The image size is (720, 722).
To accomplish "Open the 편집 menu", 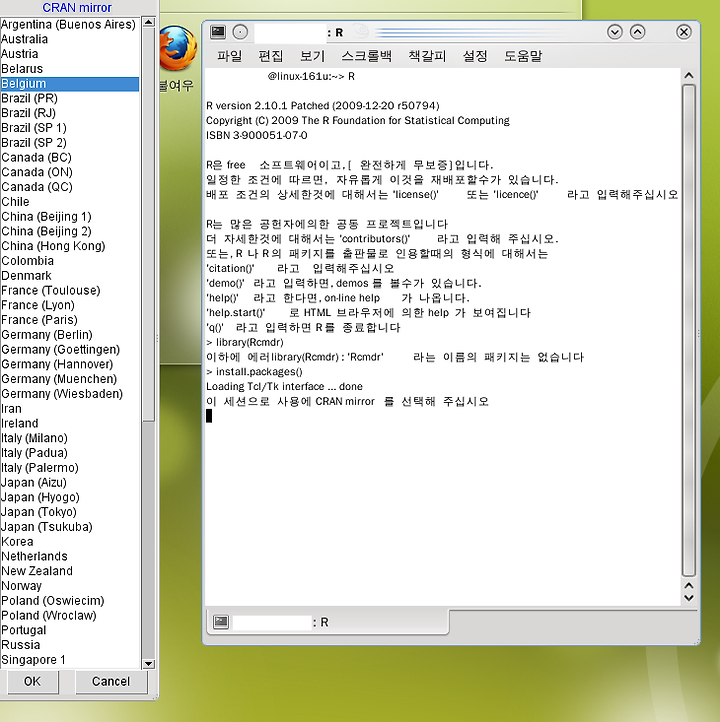I will coord(270,56).
